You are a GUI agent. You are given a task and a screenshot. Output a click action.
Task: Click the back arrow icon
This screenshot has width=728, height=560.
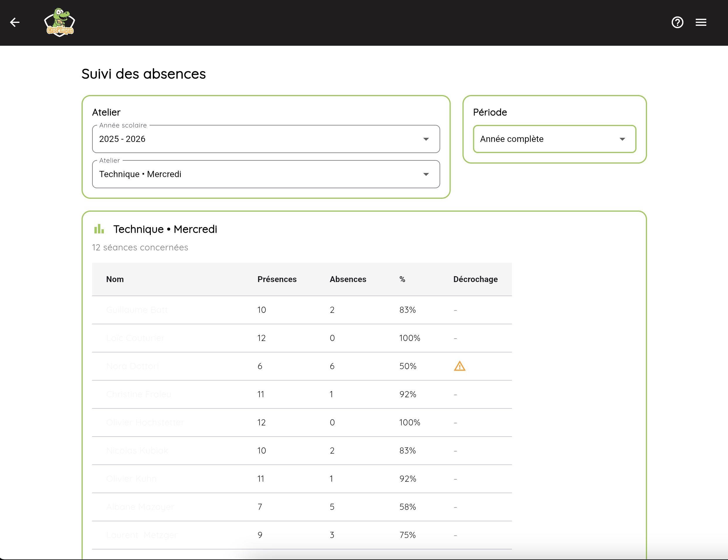click(x=15, y=22)
